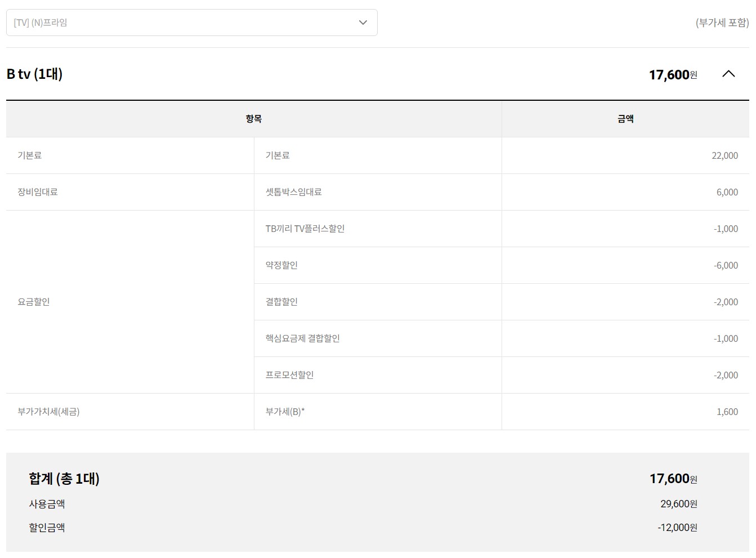The height and width of the screenshot is (558, 756).
Task: Click the -6,000 약정할인 amount
Action: click(726, 265)
